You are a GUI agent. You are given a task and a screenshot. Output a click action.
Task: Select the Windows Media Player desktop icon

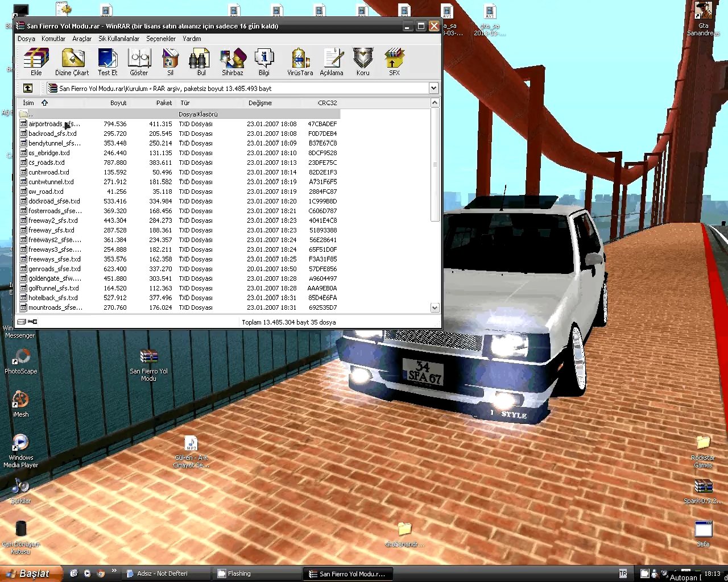[x=20, y=451]
